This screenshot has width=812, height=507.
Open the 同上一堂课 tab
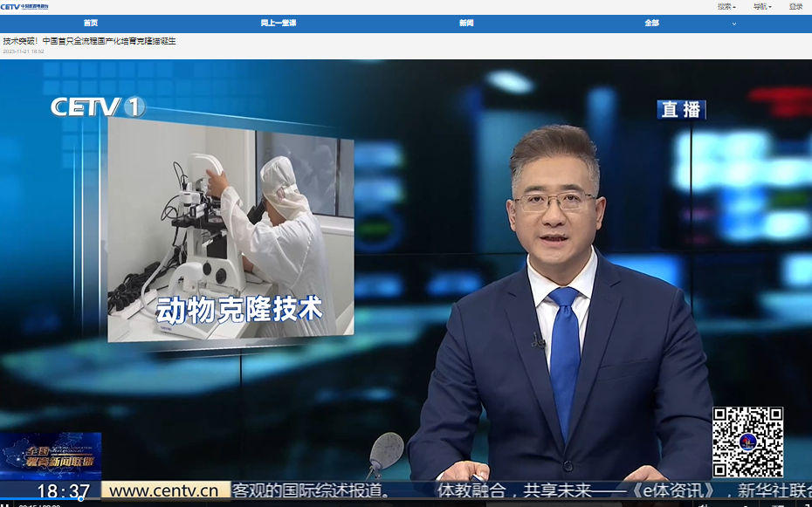[279, 24]
